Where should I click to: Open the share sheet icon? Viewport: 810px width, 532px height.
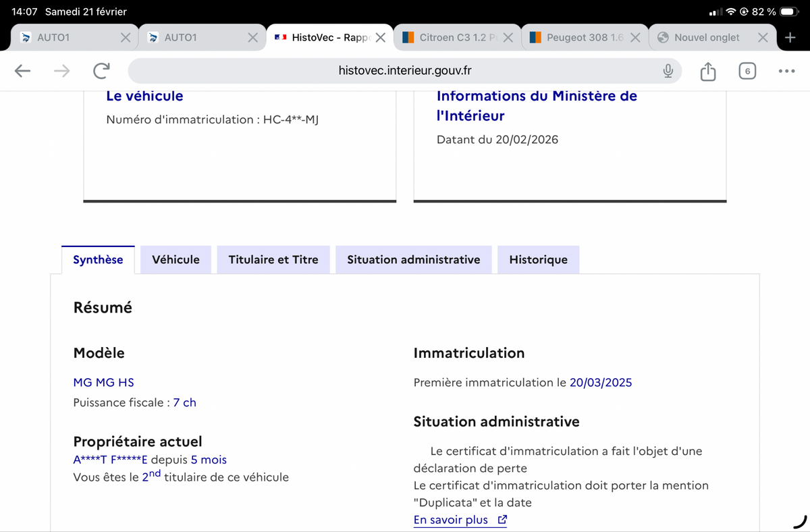click(707, 71)
